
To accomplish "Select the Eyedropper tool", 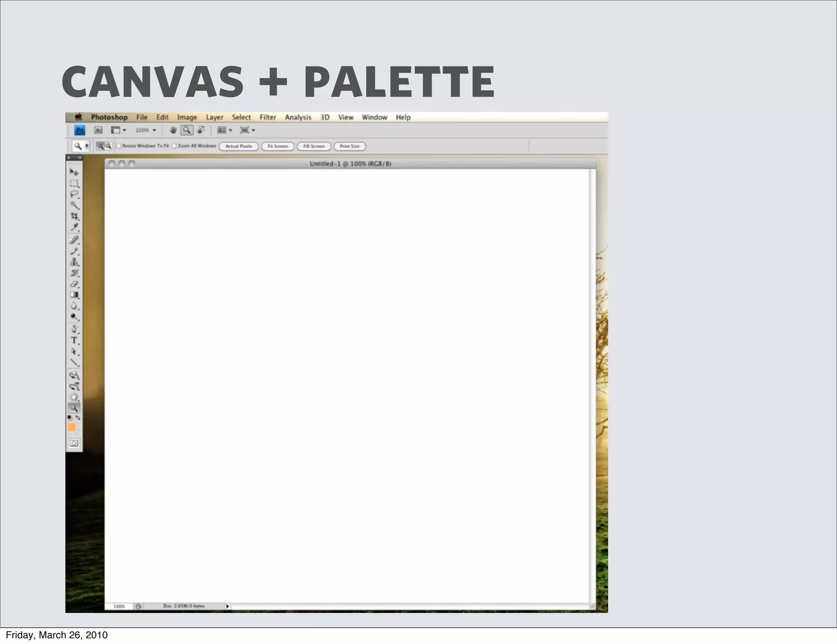I will click(74, 227).
